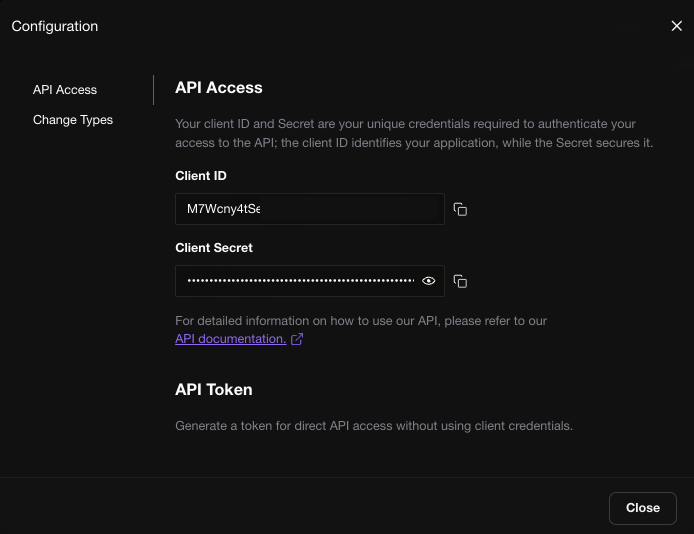
Task: Click the 'Generate a token' description text
Action: 373,426
